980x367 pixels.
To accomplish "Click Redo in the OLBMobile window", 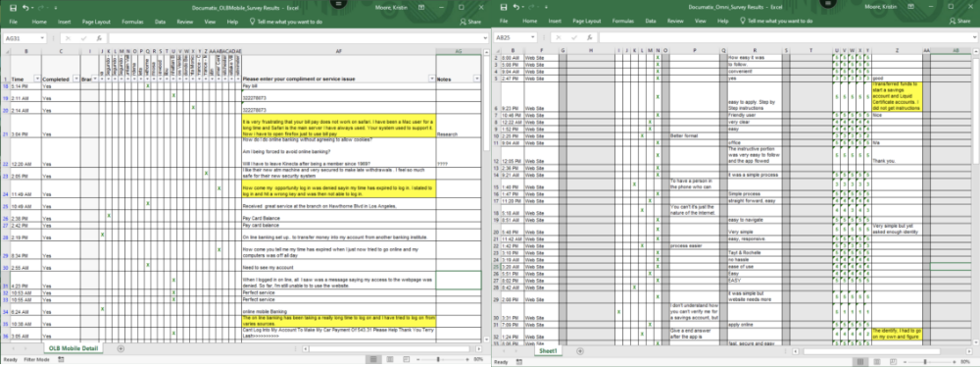I will point(41,7).
